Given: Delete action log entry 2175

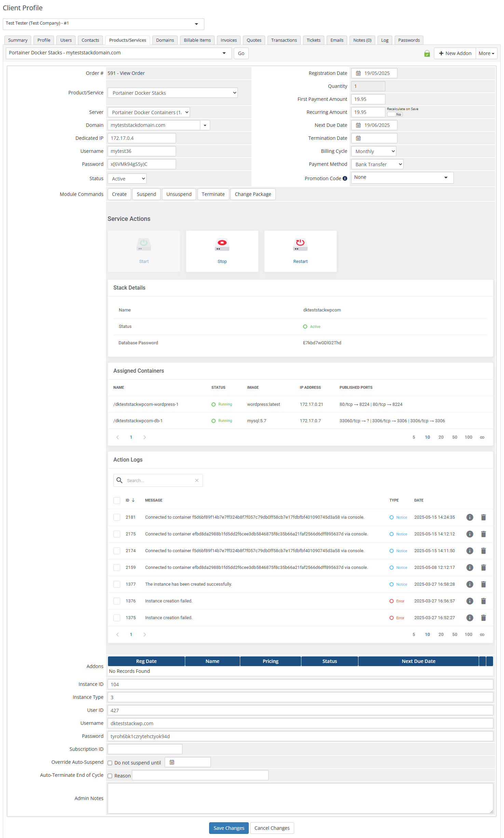Looking at the screenshot, I should pos(483,534).
